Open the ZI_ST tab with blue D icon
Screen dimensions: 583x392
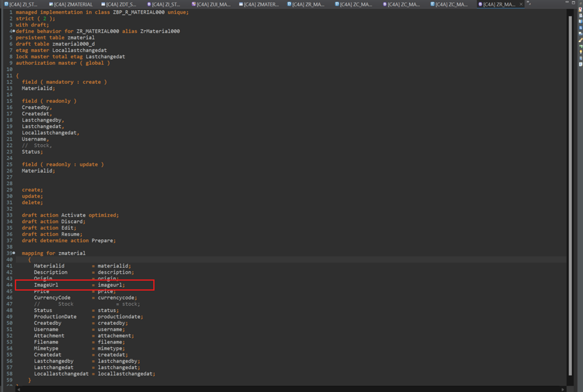tap(21, 4)
